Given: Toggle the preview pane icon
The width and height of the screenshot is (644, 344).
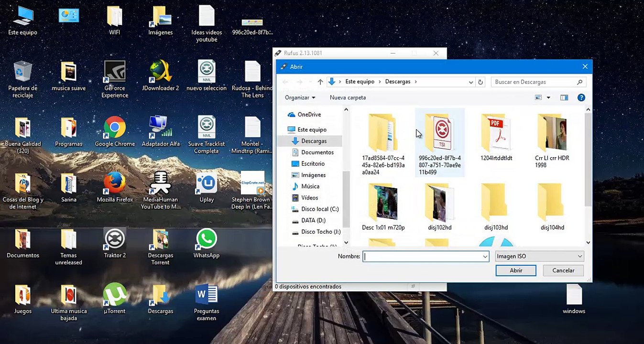Looking at the screenshot, I should [x=564, y=97].
